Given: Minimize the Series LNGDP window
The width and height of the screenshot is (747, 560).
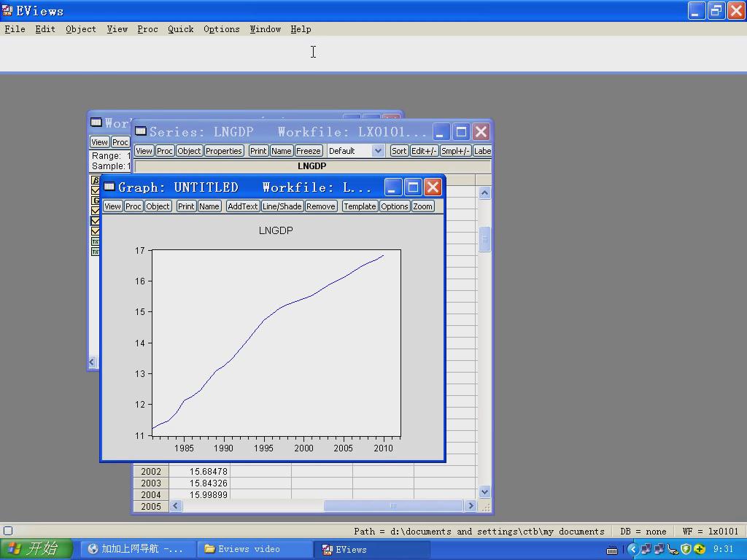Looking at the screenshot, I should click(x=441, y=131).
